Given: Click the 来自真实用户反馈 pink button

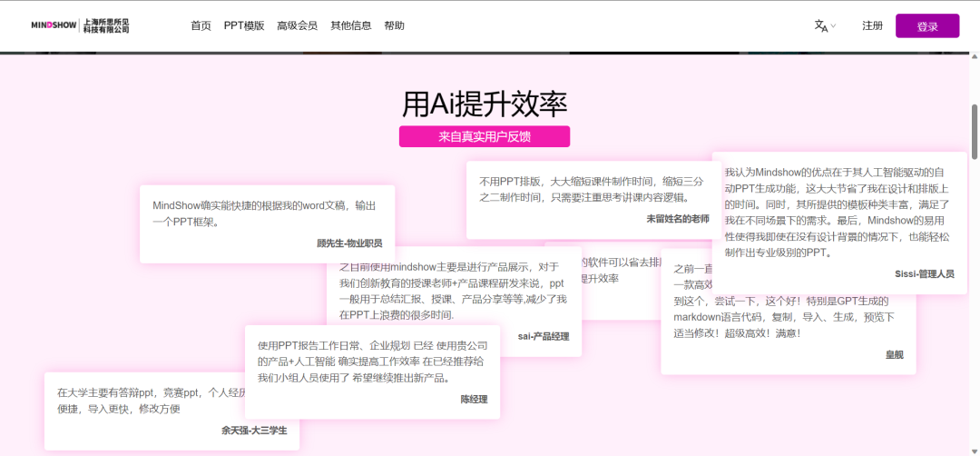Looking at the screenshot, I should (485, 136).
